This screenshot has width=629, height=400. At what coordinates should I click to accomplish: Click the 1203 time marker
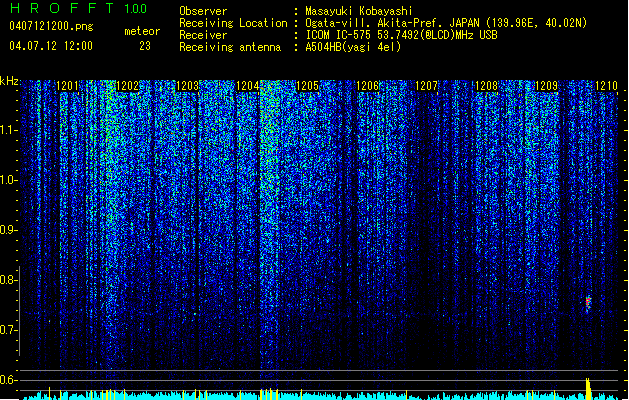(x=187, y=86)
